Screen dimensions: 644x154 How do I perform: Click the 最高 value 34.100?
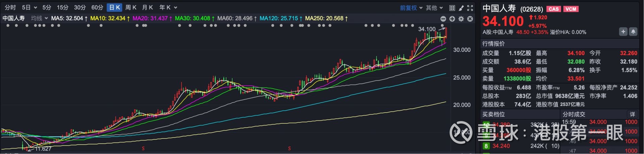(576, 53)
